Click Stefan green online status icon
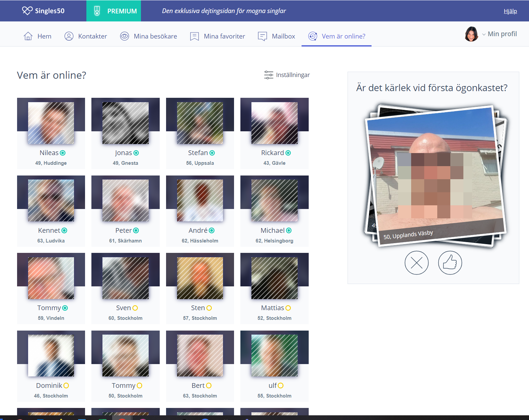529x420 pixels. pyautogui.click(x=212, y=153)
